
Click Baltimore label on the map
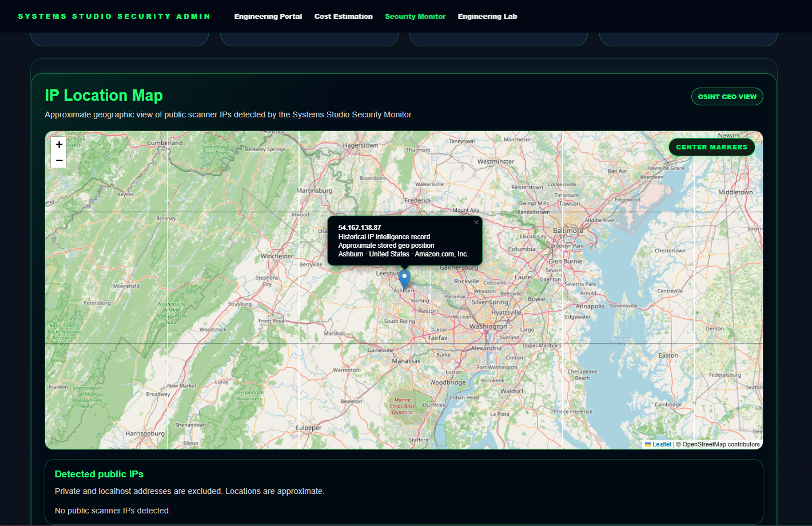point(568,231)
